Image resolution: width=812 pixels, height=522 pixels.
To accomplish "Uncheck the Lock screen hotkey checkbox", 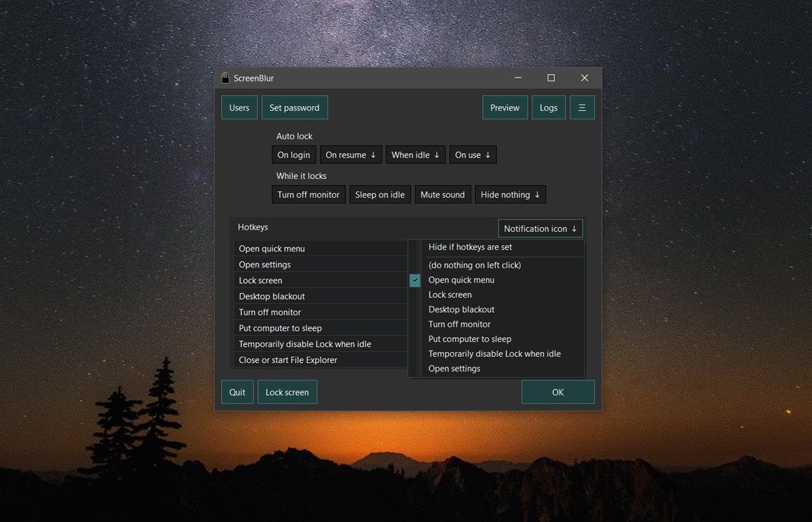I will [x=414, y=280].
